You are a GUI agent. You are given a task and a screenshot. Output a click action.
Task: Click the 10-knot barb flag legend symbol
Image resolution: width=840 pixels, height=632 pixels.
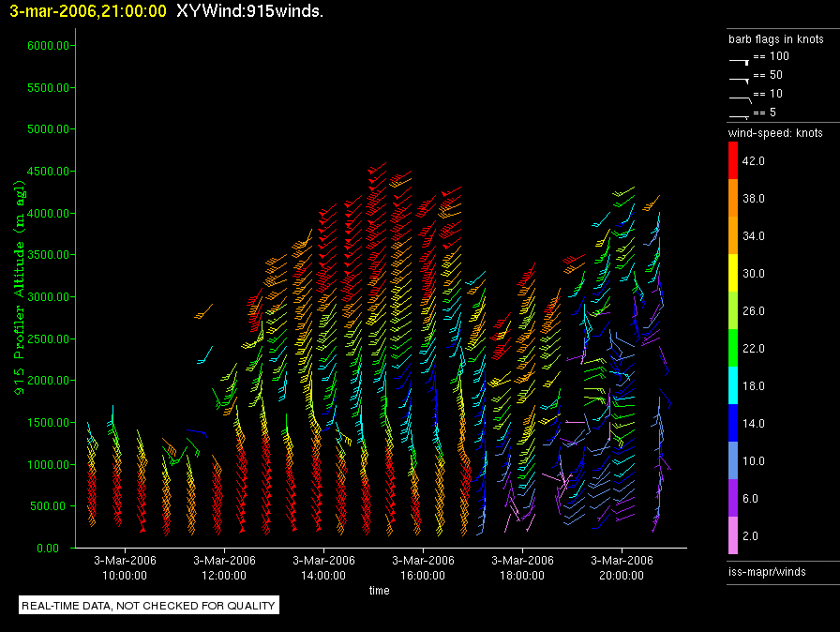click(741, 99)
